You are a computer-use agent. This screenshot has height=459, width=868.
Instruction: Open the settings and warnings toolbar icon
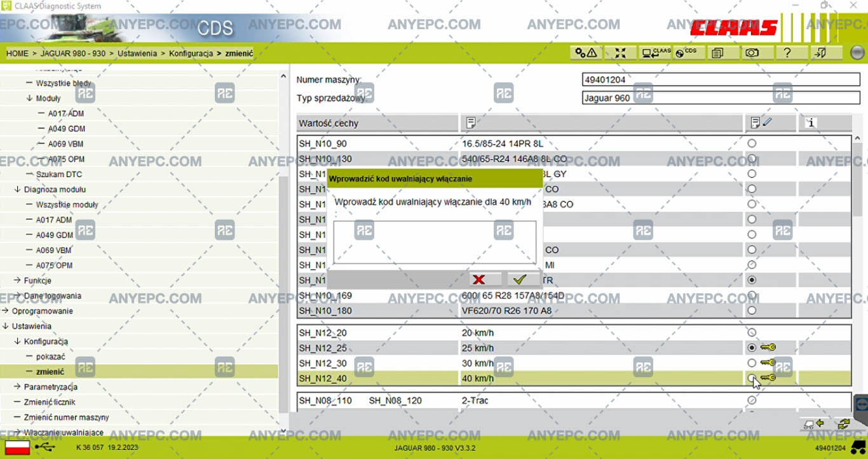(586, 53)
